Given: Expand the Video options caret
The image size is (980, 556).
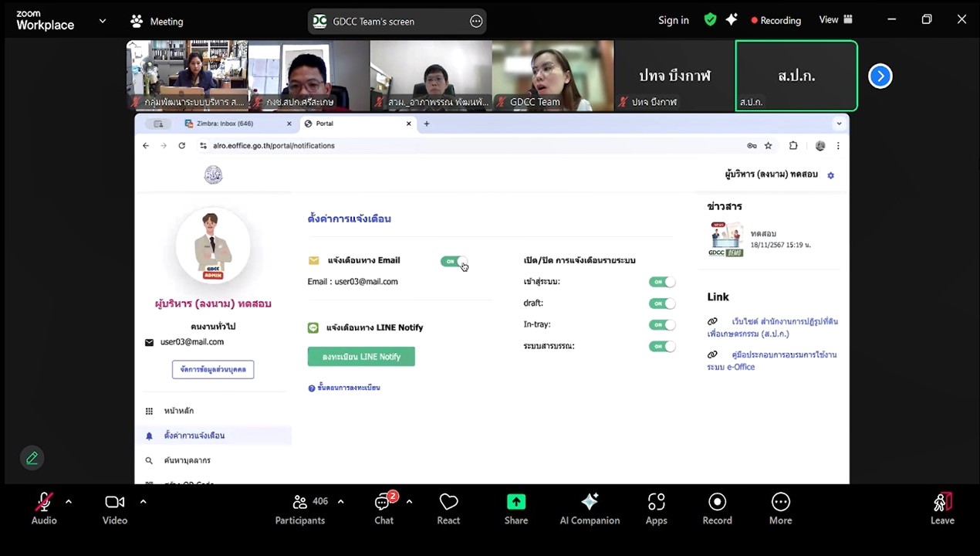Looking at the screenshot, I should (x=143, y=502).
